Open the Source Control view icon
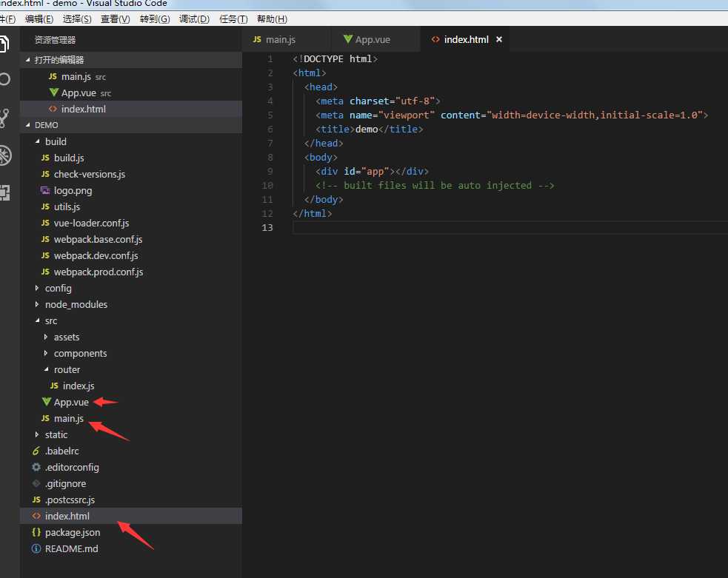Screen dimensions: 728x578 [x=6, y=118]
